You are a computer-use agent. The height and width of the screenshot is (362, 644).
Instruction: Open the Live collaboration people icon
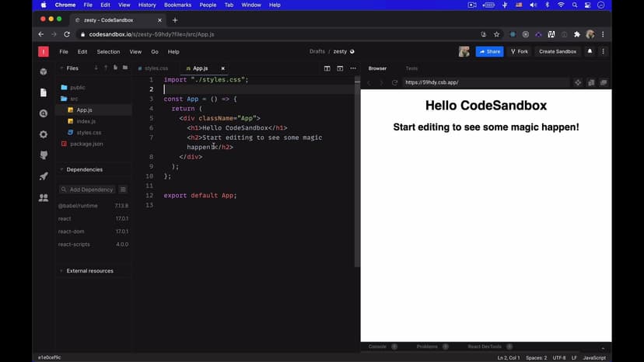44,197
